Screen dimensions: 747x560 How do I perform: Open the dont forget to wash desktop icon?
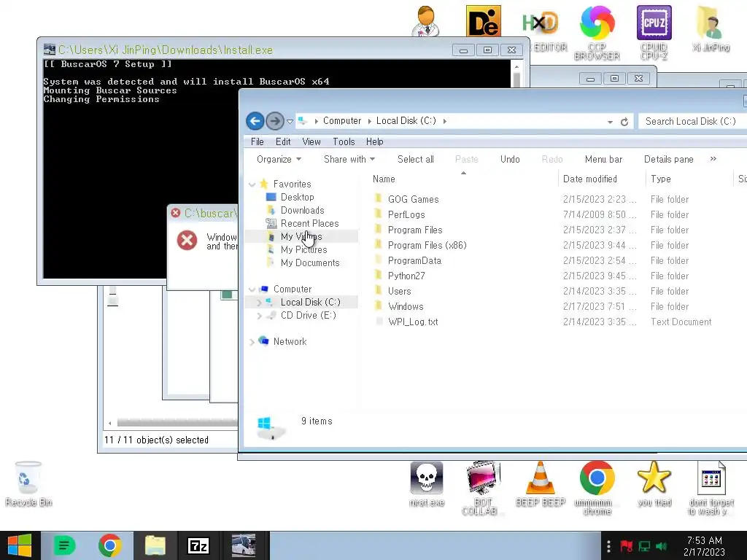711,488
